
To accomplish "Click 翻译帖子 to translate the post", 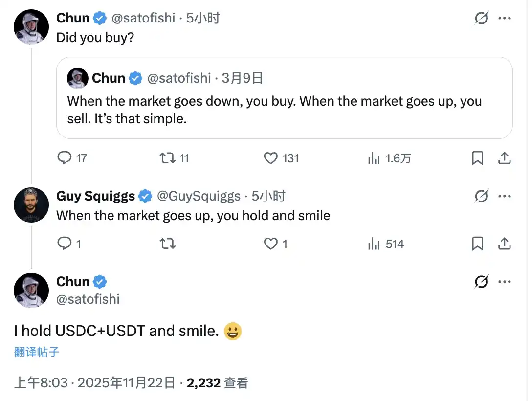I will tap(37, 352).
